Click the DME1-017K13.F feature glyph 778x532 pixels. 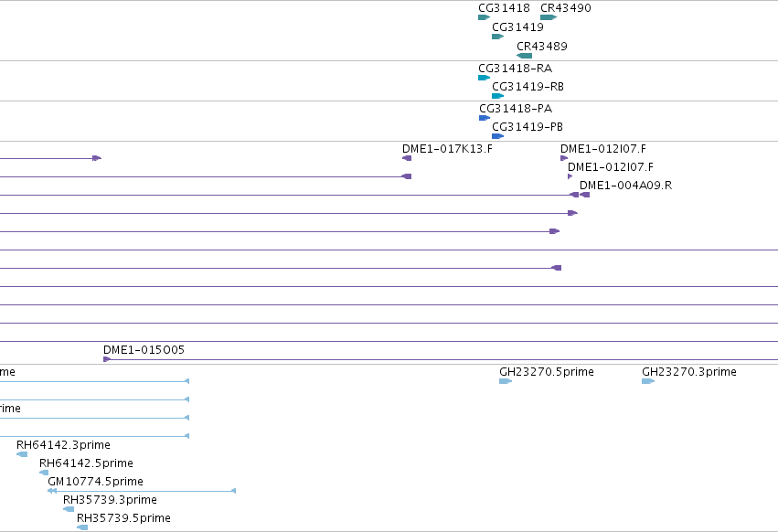(x=407, y=158)
